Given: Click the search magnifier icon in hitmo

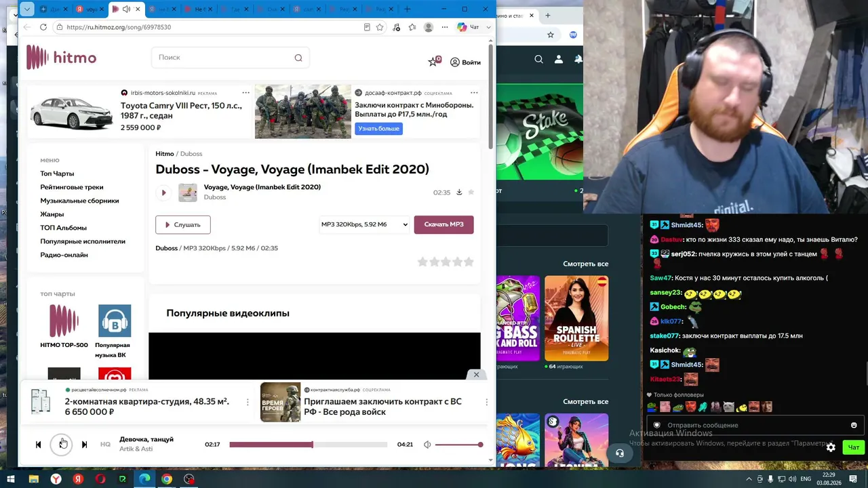Looking at the screenshot, I should point(298,58).
